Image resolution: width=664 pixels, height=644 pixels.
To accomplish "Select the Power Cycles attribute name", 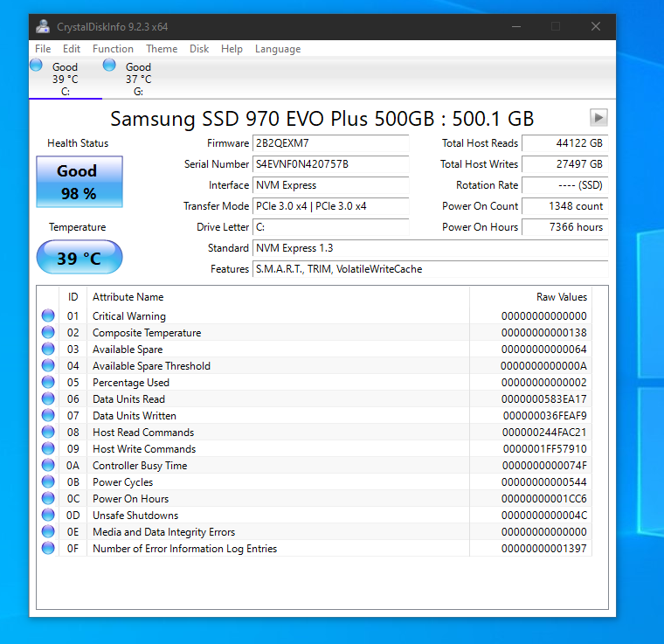I will point(123,481).
